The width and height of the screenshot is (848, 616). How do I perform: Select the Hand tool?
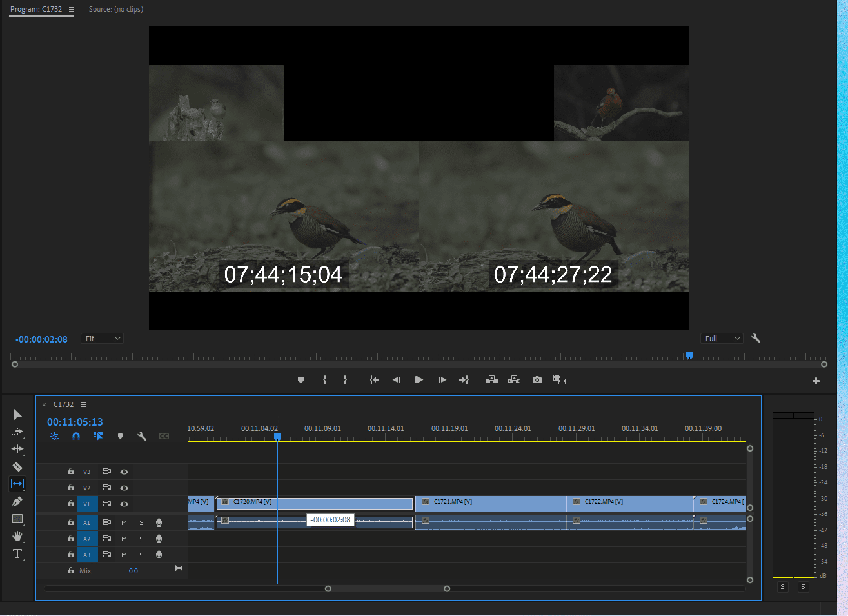[17, 536]
